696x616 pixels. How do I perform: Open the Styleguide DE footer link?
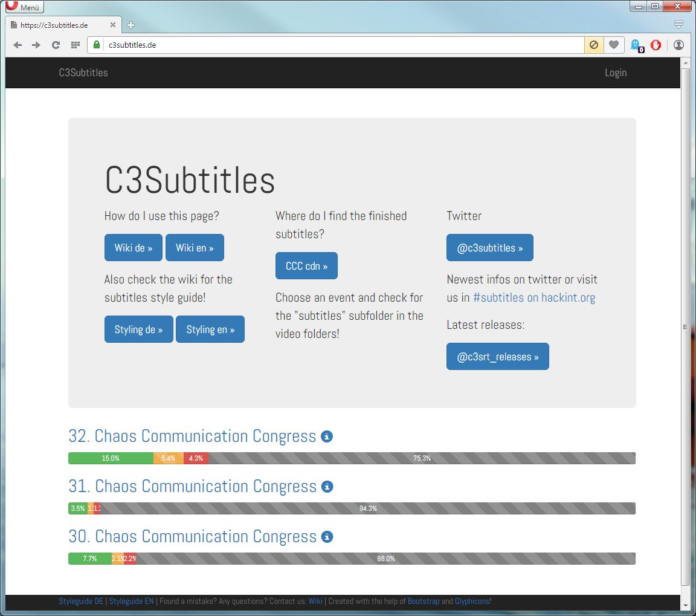(81, 601)
